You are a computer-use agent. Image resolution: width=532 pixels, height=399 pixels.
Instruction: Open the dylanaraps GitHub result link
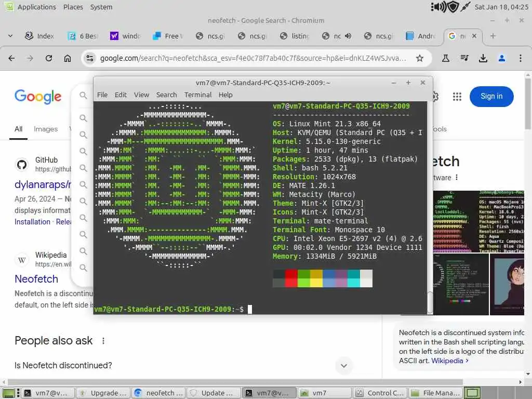coord(43,184)
